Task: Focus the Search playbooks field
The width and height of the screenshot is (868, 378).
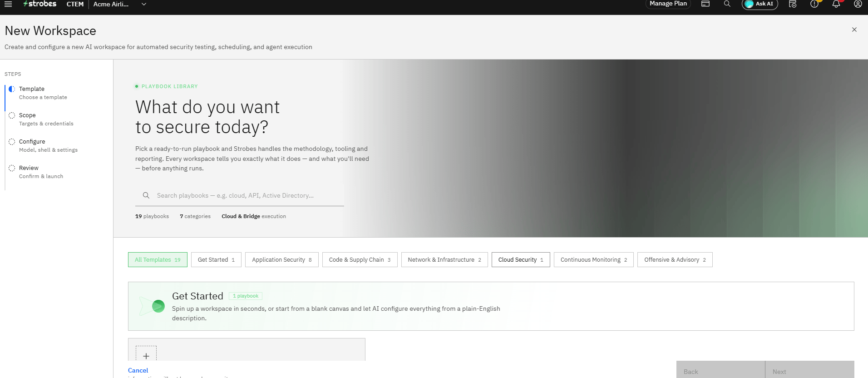Action: pyautogui.click(x=240, y=195)
